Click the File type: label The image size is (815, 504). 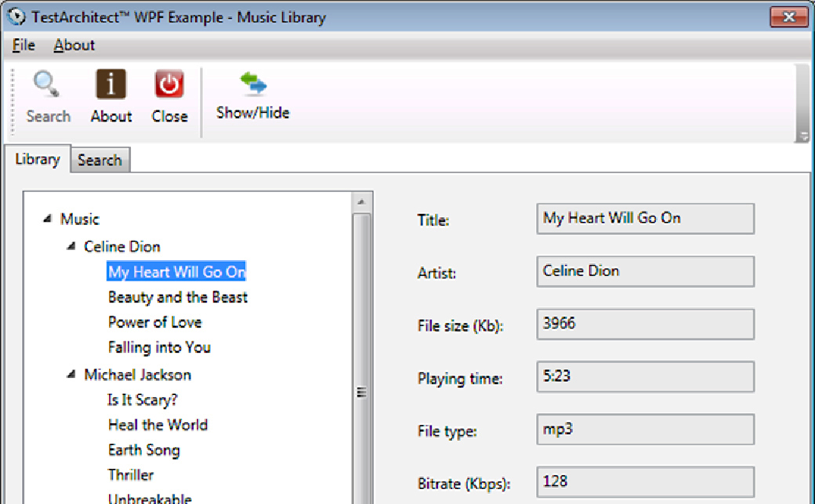click(447, 431)
